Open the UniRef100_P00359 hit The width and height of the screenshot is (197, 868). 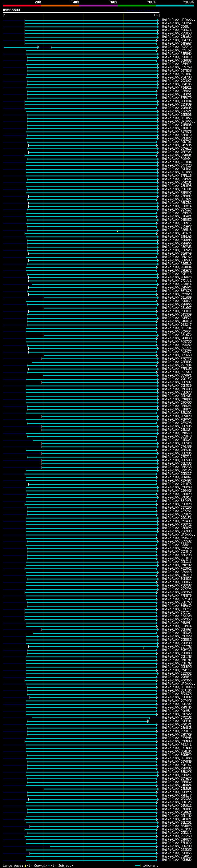177,592
